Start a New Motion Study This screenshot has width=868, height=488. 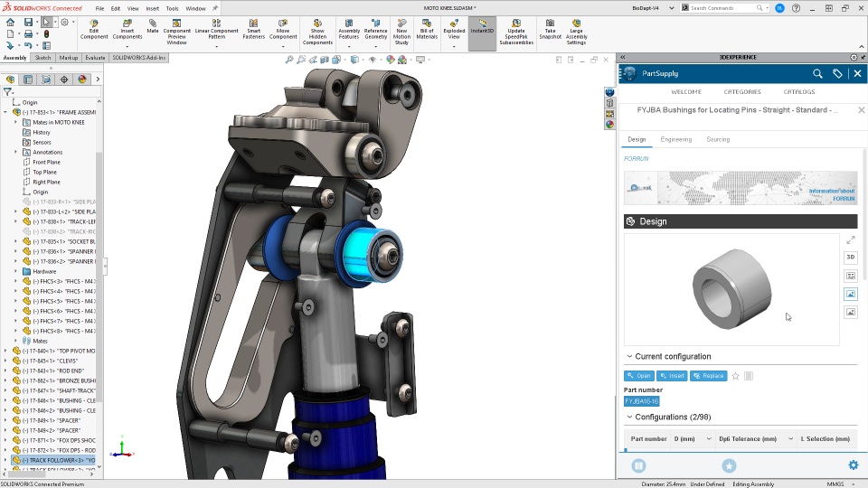coord(401,33)
